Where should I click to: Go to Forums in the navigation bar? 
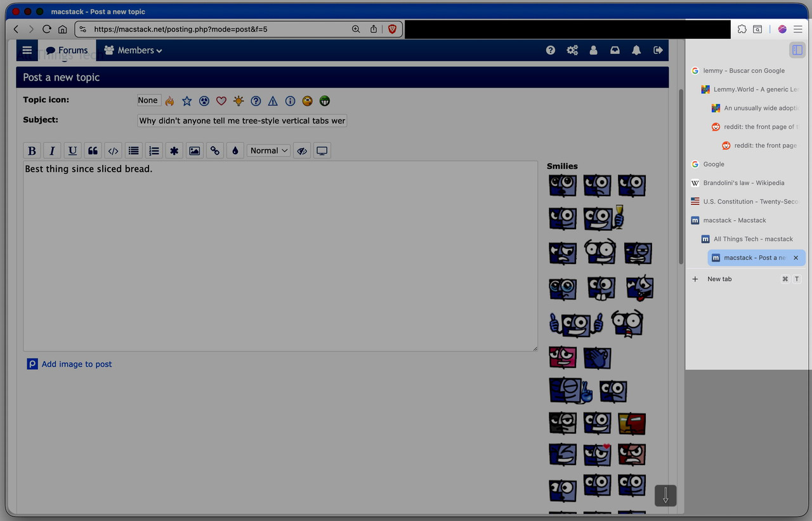click(67, 49)
